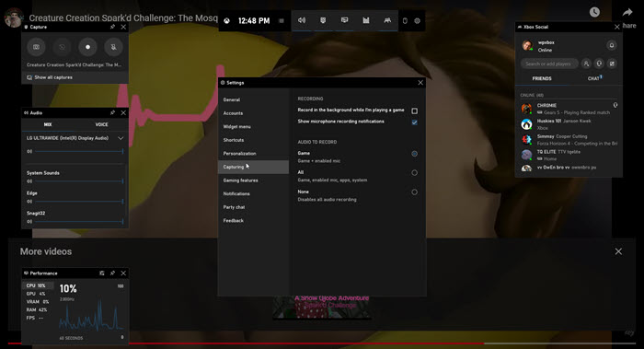Click the mouse click-through icon on Game Bar
644x349 pixels.
pos(405,20)
